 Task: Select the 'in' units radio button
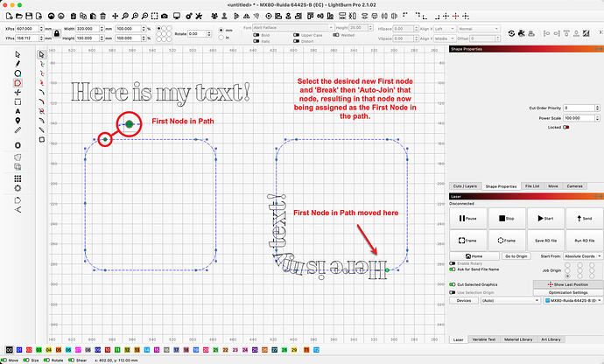(221, 38)
